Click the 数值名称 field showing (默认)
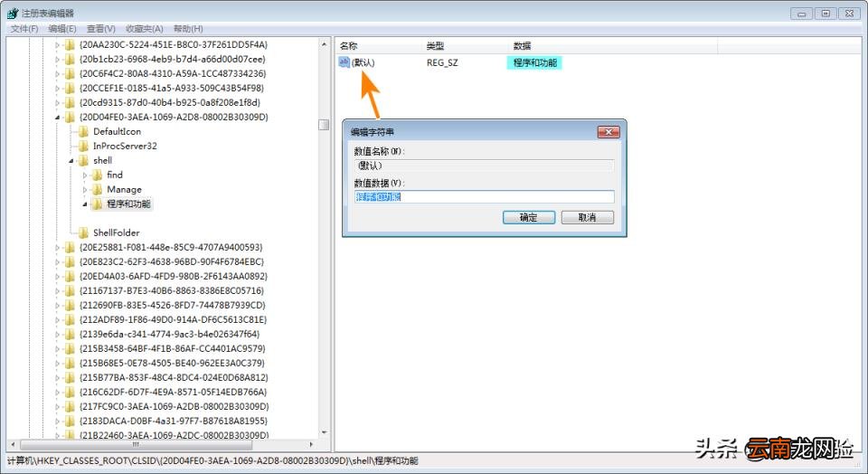The height and width of the screenshot is (474, 868). [x=485, y=166]
